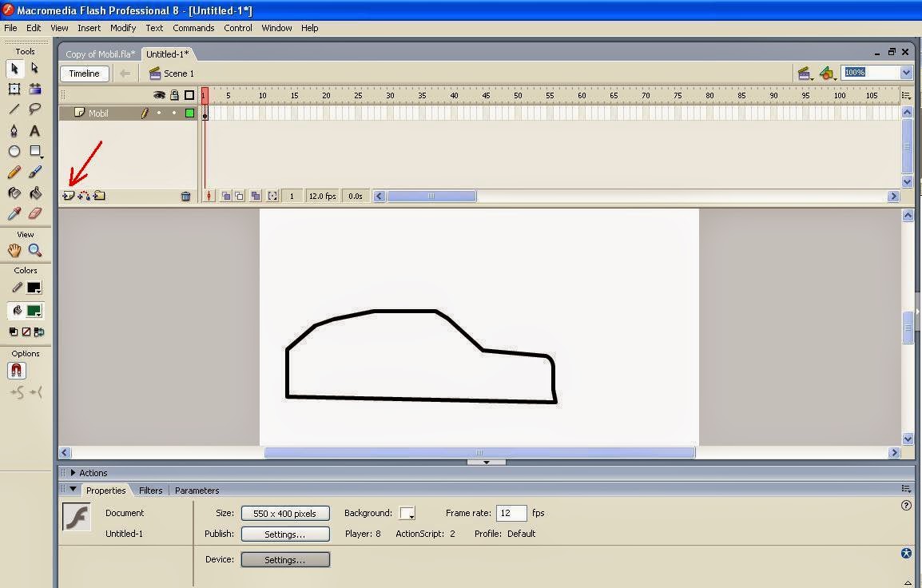The image size is (922, 588).
Task: Click the Frame rate input field
Action: [511, 514]
